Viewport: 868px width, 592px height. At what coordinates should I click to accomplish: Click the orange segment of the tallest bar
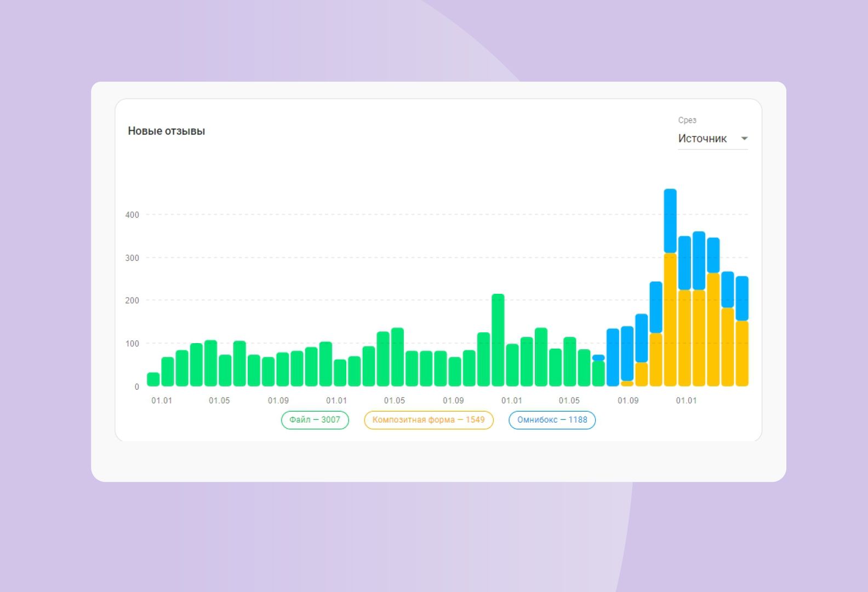[x=670, y=320]
